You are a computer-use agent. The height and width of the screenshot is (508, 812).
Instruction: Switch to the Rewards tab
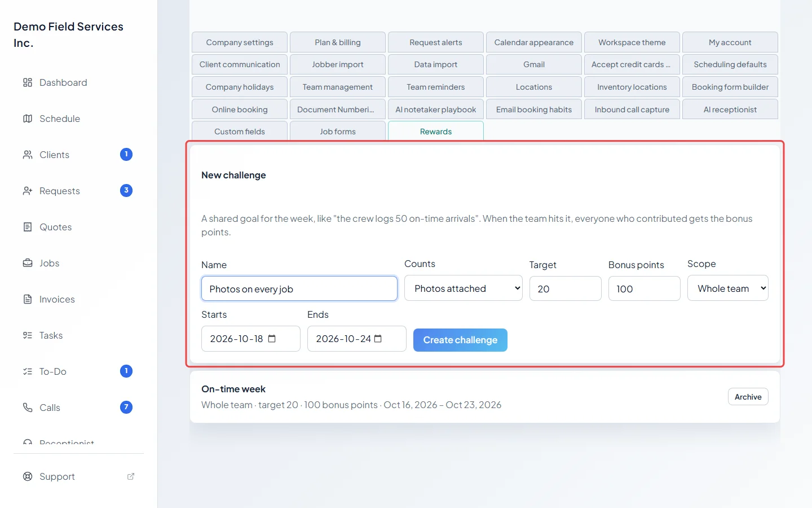436,132
